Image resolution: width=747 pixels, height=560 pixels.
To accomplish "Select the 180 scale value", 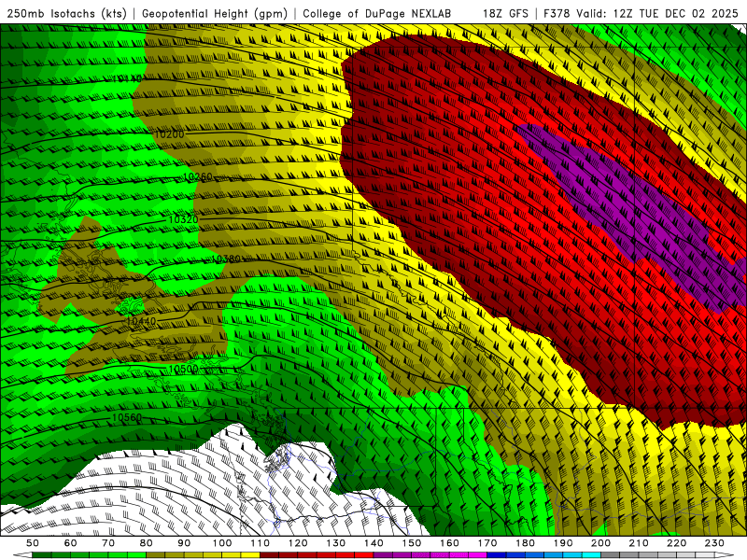I will pos(525,543).
